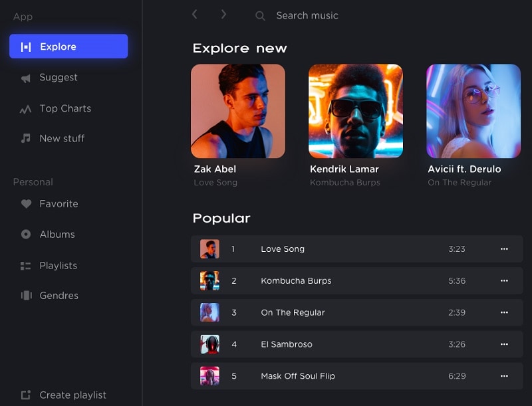Click the Create playlist plus icon
This screenshot has height=406, width=532.
pyautogui.click(x=26, y=395)
